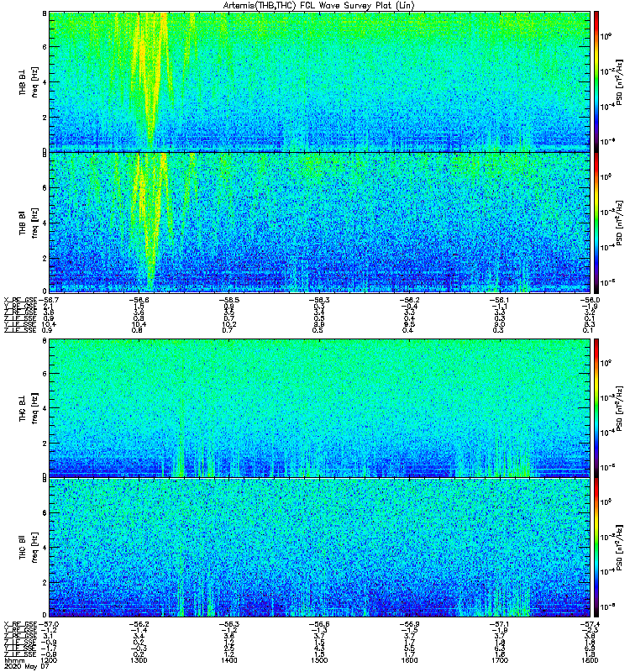Click the color bar beside the THC B-perpendicular panel
The width and height of the screenshot is (630, 672).
tap(596, 407)
